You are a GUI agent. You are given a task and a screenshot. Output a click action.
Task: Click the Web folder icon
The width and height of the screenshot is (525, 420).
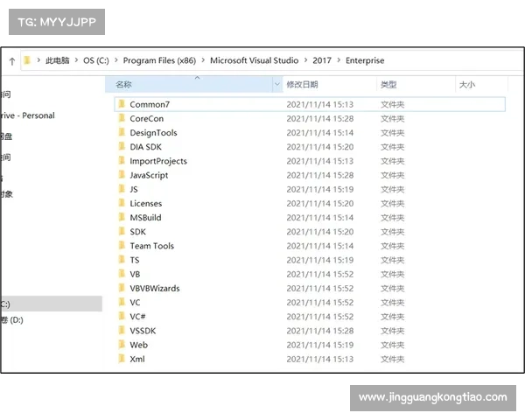pos(122,345)
